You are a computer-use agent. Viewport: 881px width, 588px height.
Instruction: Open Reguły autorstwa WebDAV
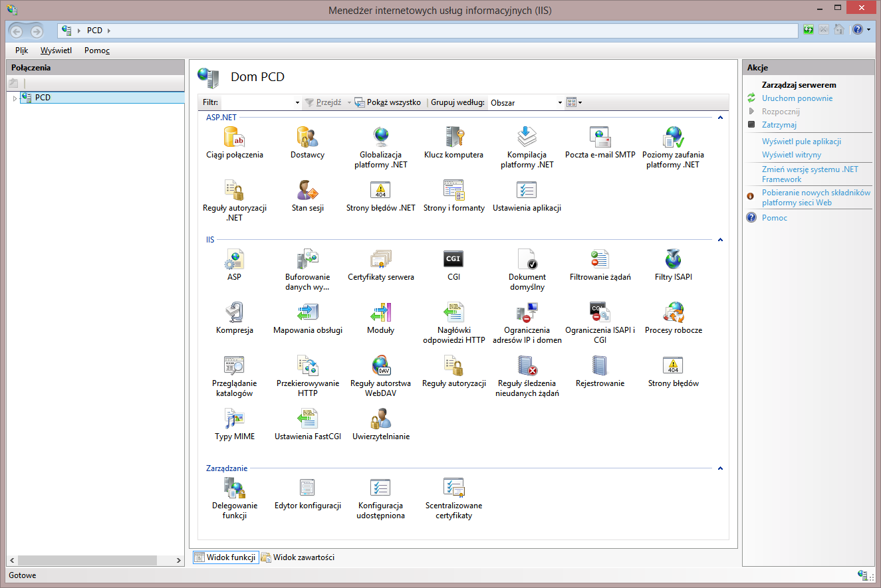[381, 376]
